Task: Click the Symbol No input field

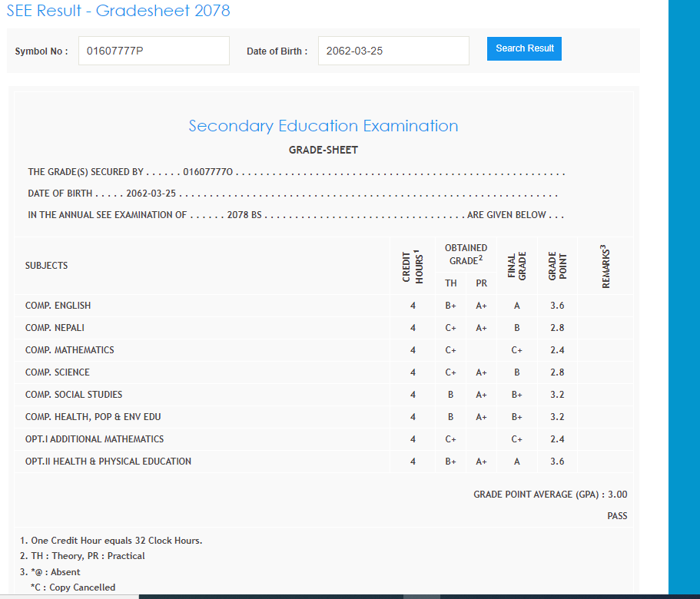Action: 154,51
